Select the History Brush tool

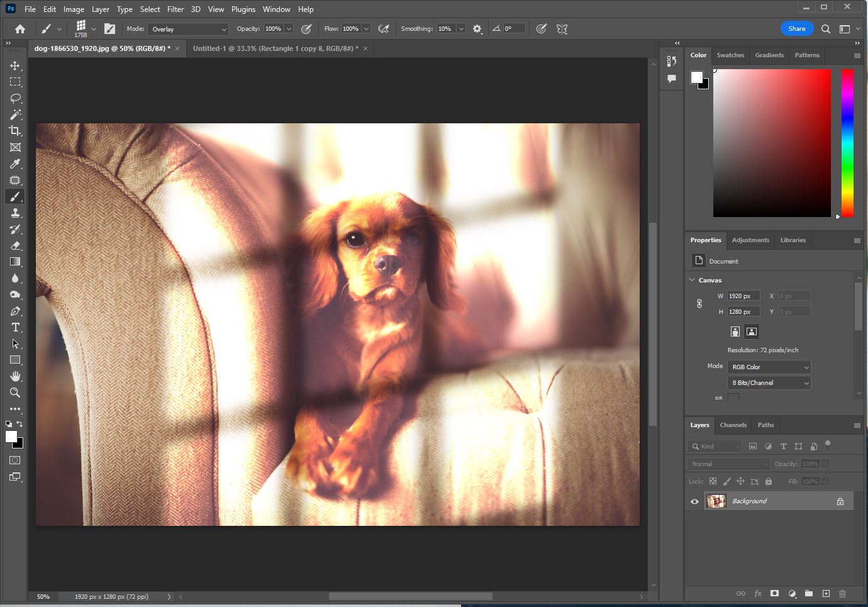coord(15,229)
